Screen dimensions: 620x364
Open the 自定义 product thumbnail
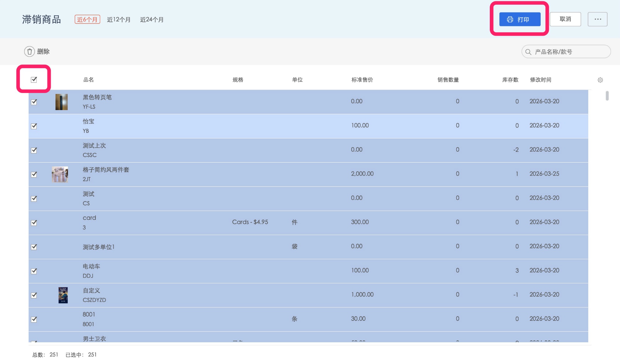[63, 295]
